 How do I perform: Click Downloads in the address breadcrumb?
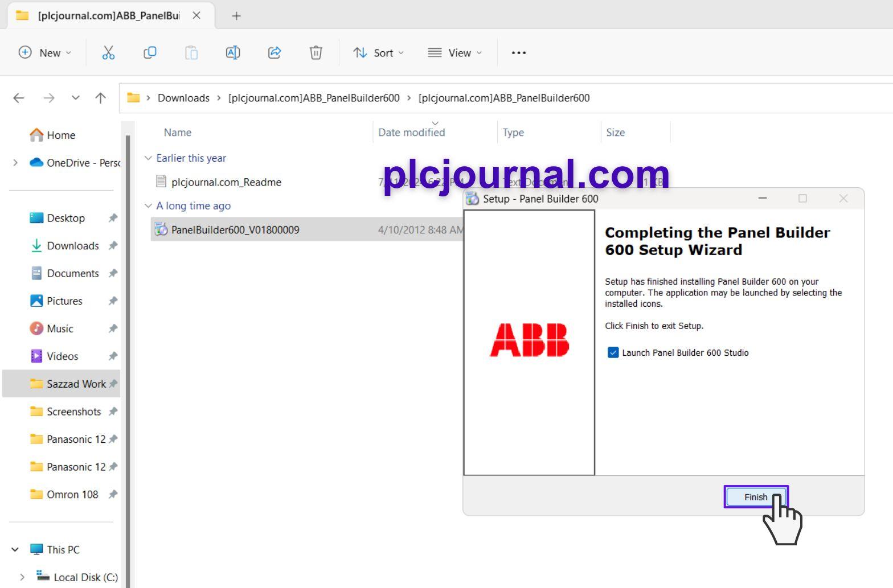pos(183,98)
